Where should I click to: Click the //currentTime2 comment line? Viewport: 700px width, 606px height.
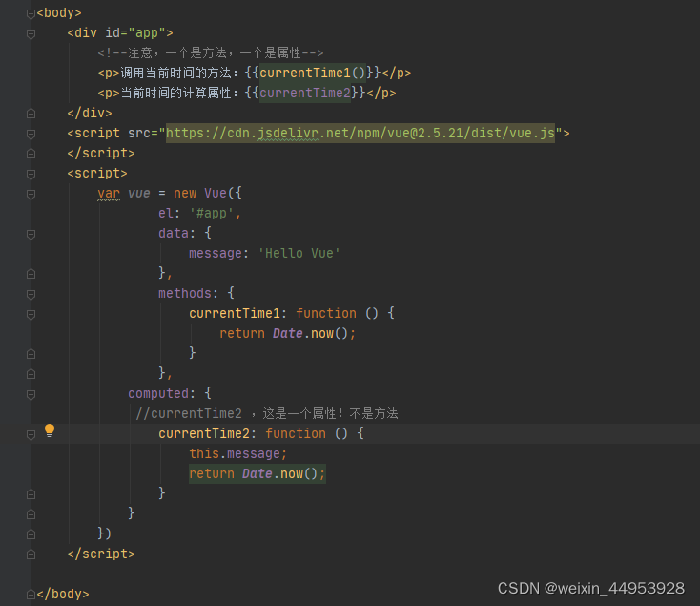pyautogui.click(x=267, y=413)
